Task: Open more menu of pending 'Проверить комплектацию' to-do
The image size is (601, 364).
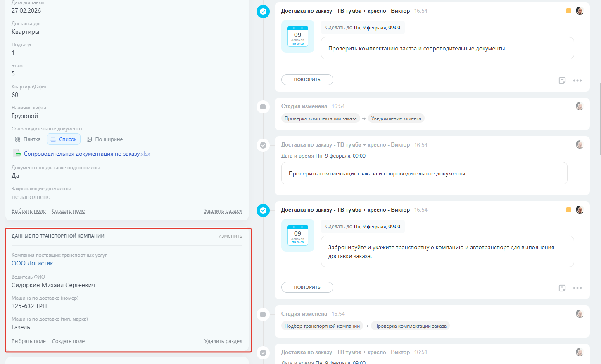Action: click(x=577, y=80)
